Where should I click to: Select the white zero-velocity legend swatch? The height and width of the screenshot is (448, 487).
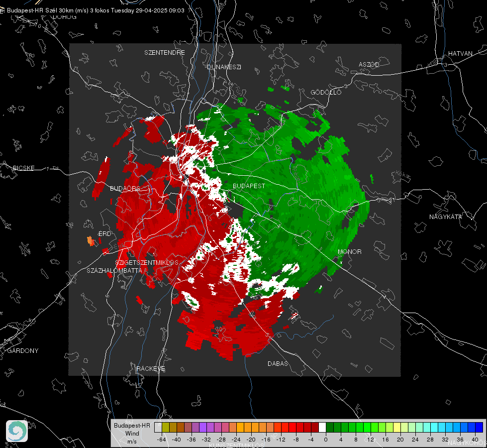pyautogui.click(x=322, y=427)
